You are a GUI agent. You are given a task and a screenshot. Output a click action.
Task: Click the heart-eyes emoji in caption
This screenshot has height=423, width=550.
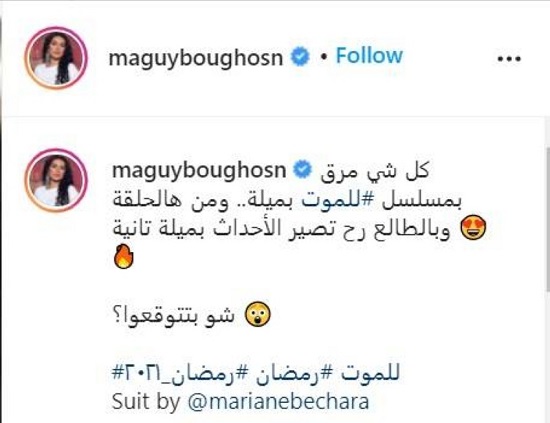tap(474, 228)
